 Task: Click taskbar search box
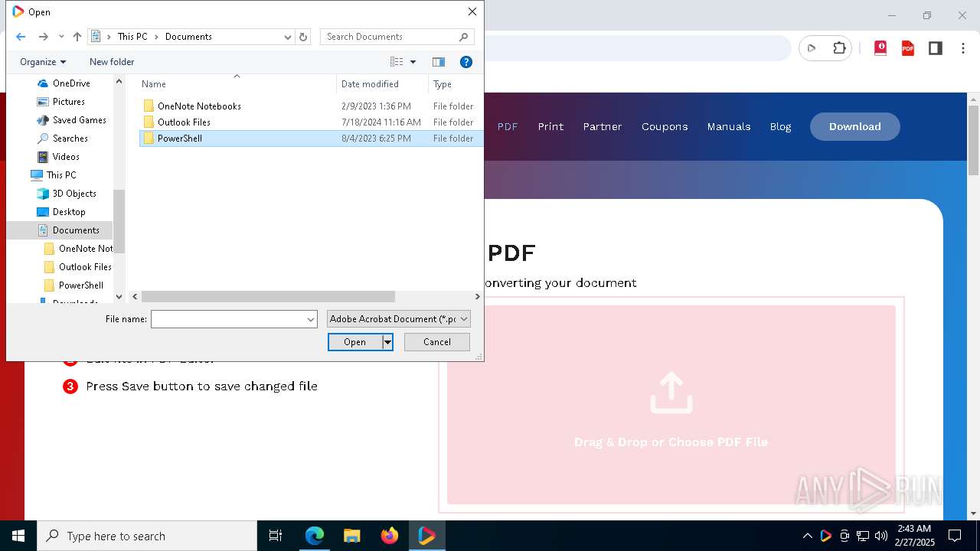(x=147, y=536)
